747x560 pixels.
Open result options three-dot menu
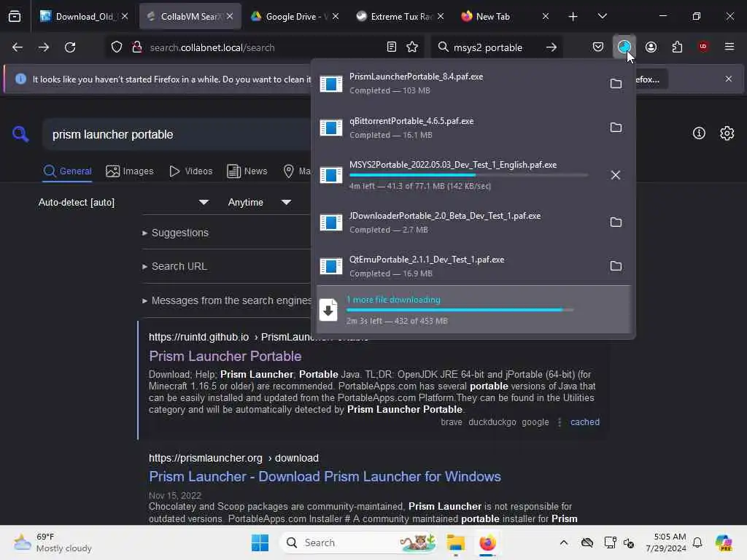tap(560, 422)
